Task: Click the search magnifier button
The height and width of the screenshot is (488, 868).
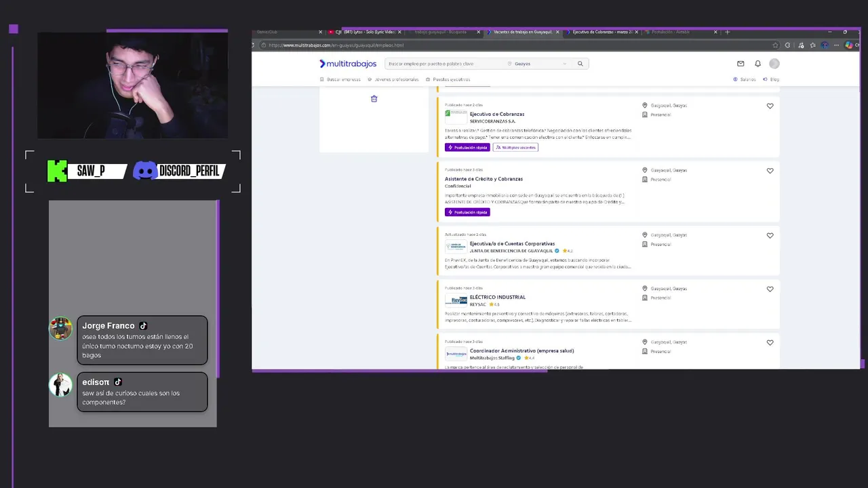Action: (580, 64)
